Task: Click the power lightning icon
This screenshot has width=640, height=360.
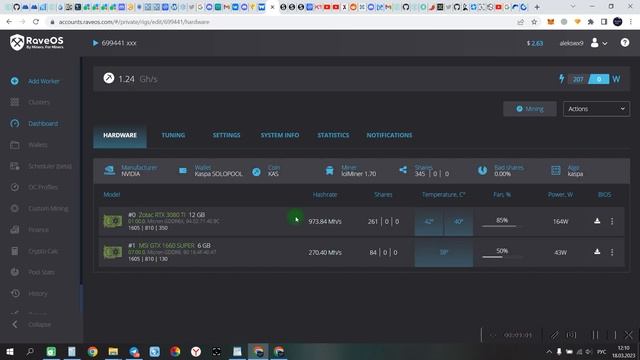Action: tap(562, 78)
